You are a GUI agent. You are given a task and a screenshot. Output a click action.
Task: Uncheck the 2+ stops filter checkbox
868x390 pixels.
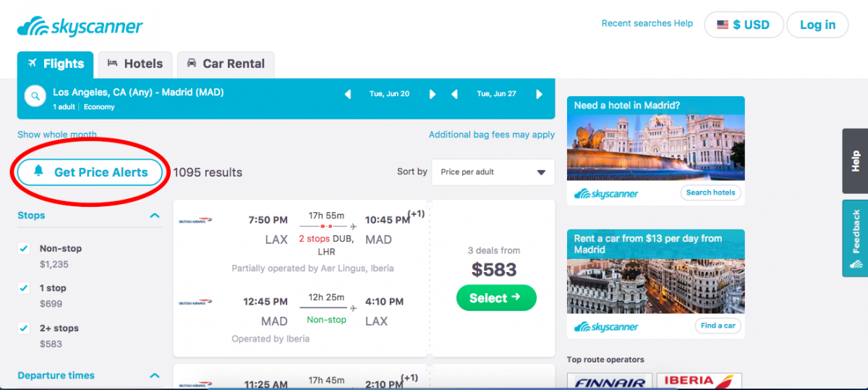click(24, 328)
